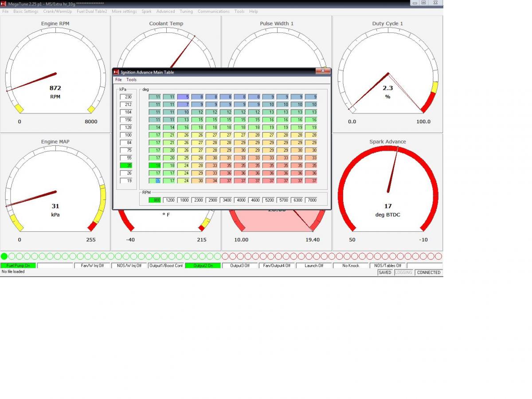Click the 'No file loaded' status text

(13, 271)
